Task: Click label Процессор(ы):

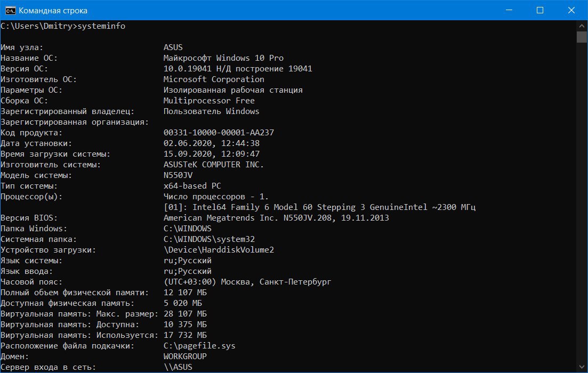Action: [31, 197]
